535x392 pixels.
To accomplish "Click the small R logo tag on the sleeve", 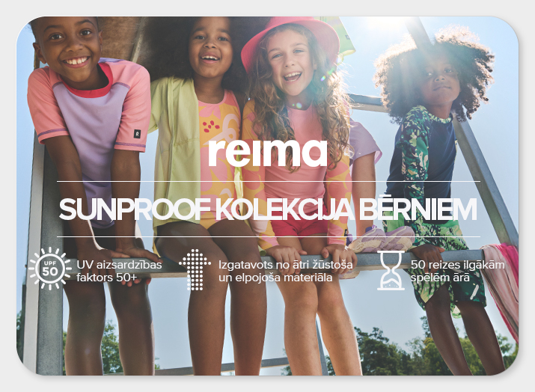I will point(137,133).
